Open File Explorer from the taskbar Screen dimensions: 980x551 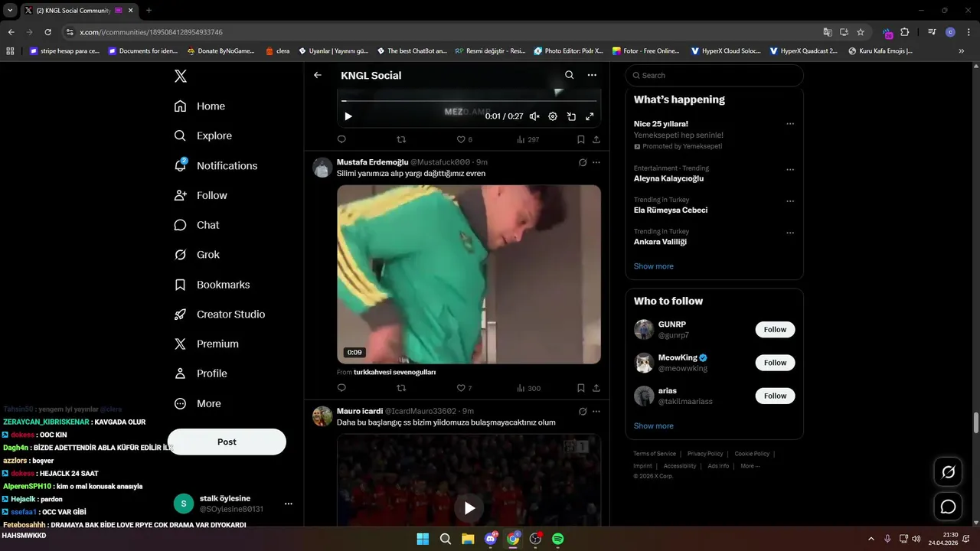(468, 539)
